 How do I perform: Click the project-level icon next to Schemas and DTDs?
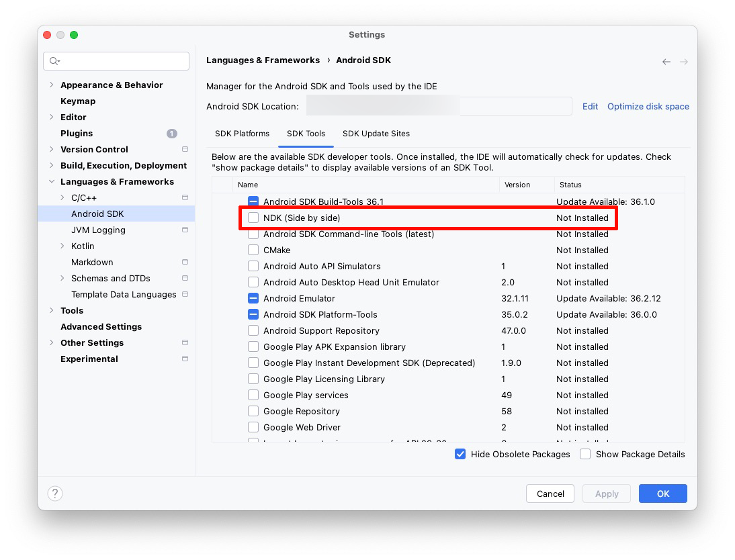point(185,279)
